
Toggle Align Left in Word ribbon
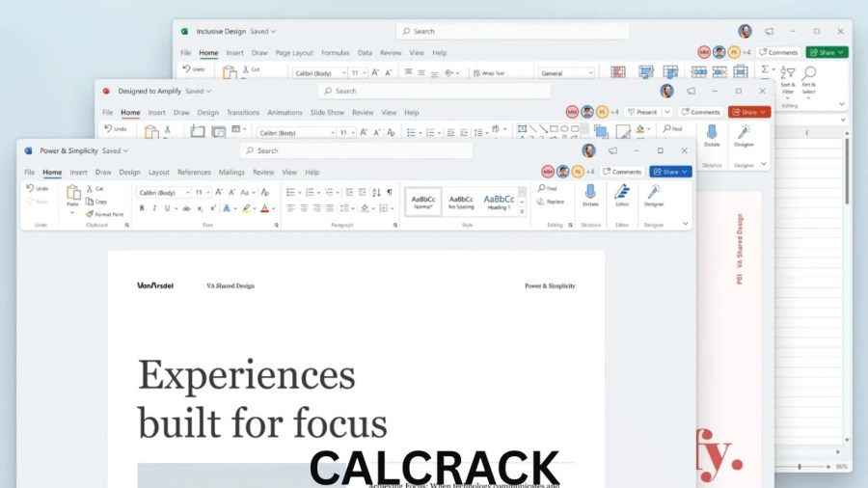pyautogui.click(x=290, y=208)
